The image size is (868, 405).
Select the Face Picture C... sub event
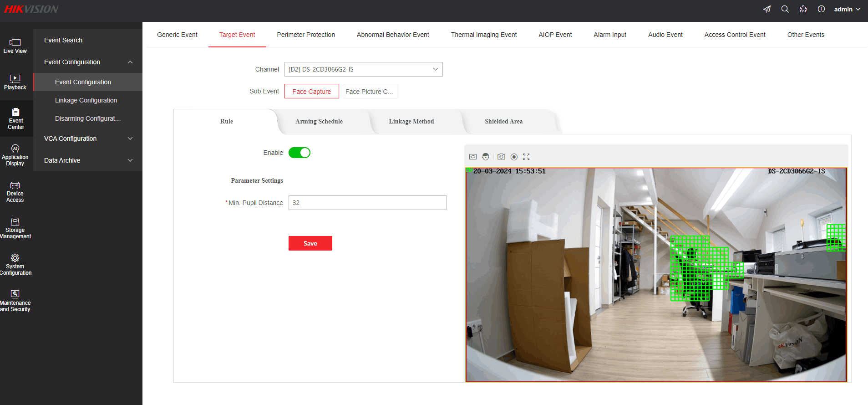[370, 92]
